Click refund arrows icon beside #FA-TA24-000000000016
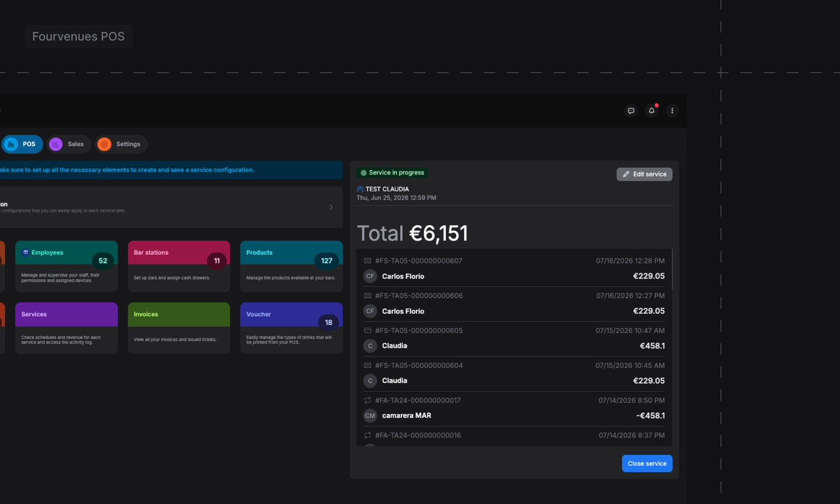This screenshot has height=504, width=840. click(x=368, y=435)
